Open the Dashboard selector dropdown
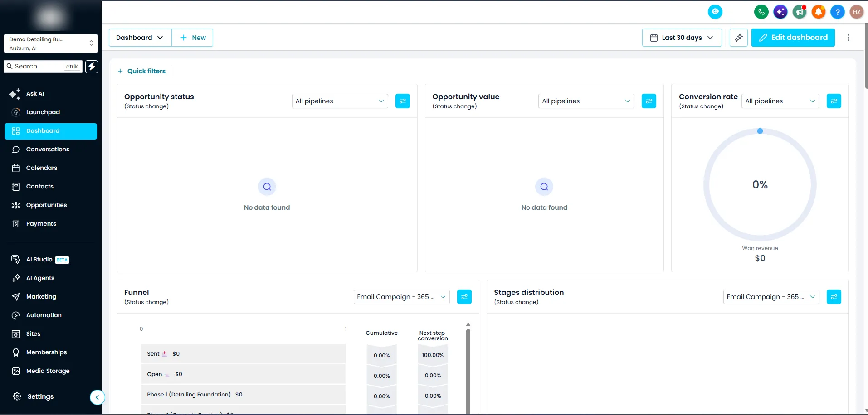The width and height of the screenshot is (868, 415). (x=140, y=38)
